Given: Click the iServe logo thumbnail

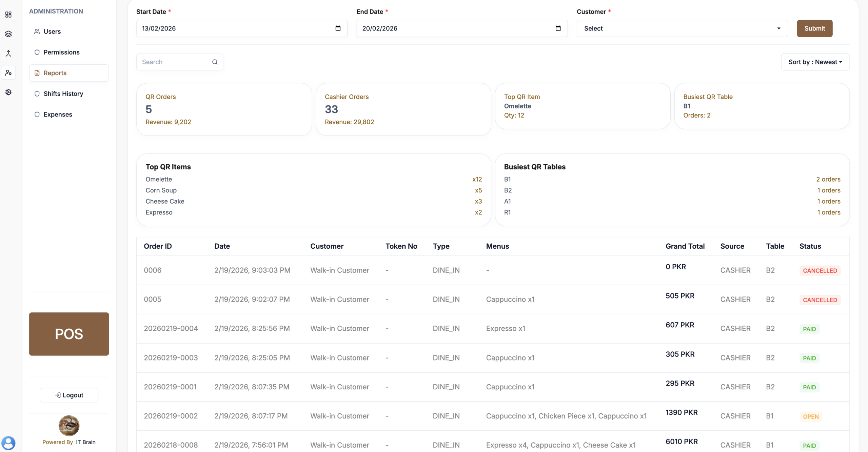Looking at the screenshot, I should click(x=69, y=426).
